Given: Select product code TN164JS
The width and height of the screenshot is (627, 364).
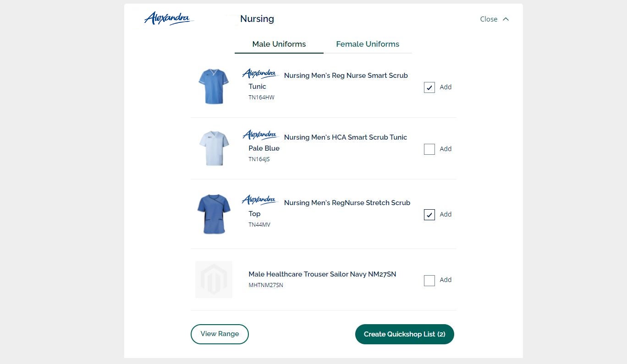Looking at the screenshot, I should pos(259,159).
